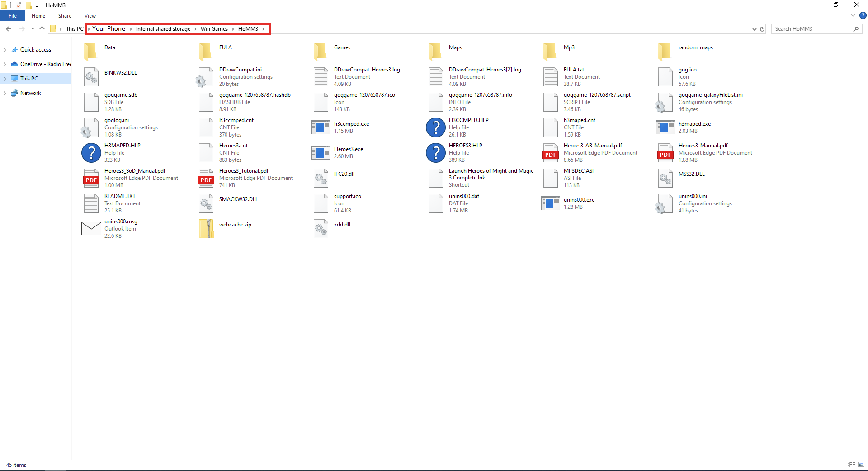Image resolution: width=868 pixels, height=471 pixels.
Task: Navigate to Win Games in breadcrumb
Action: tap(214, 29)
